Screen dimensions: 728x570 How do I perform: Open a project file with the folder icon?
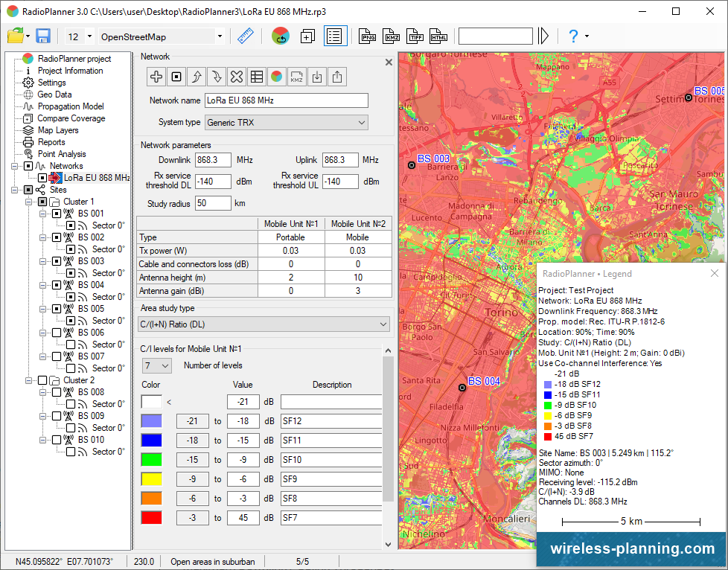point(15,36)
